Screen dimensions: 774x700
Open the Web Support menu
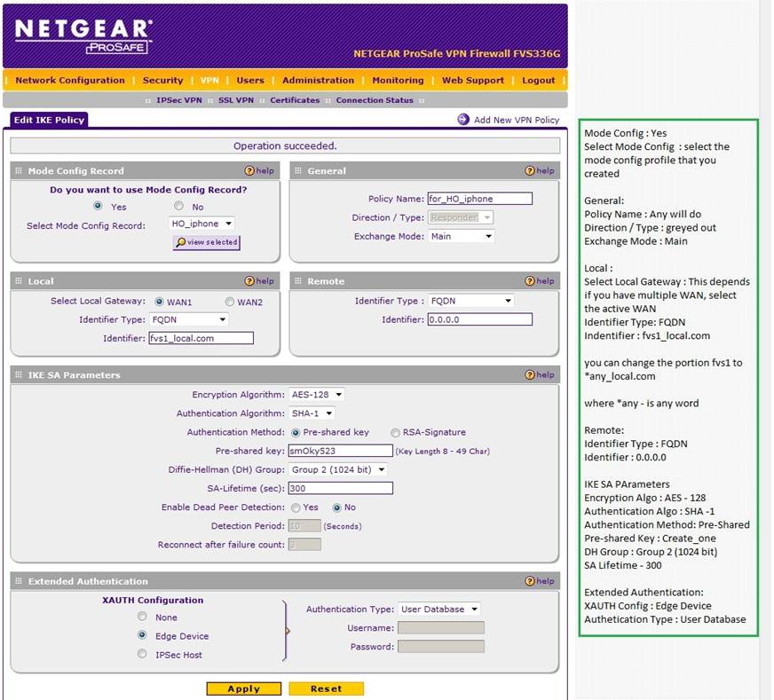point(473,80)
